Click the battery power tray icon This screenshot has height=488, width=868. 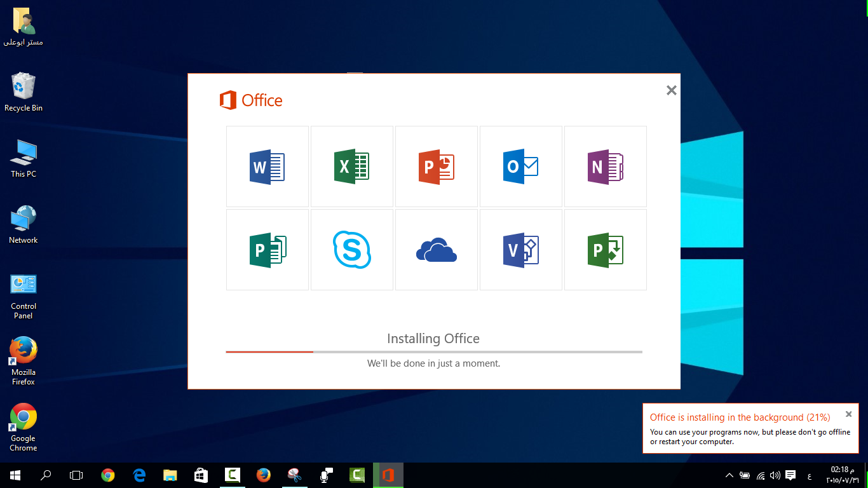point(745,475)
